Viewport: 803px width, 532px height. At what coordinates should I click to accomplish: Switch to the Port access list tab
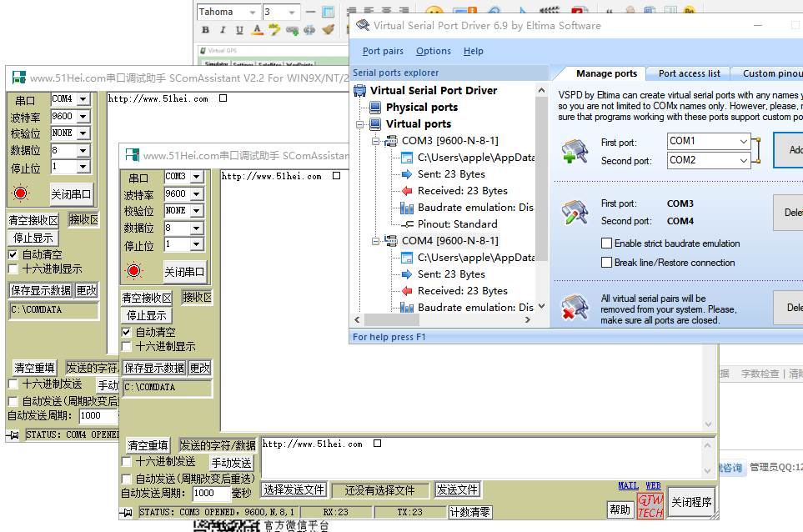point(690,73)
